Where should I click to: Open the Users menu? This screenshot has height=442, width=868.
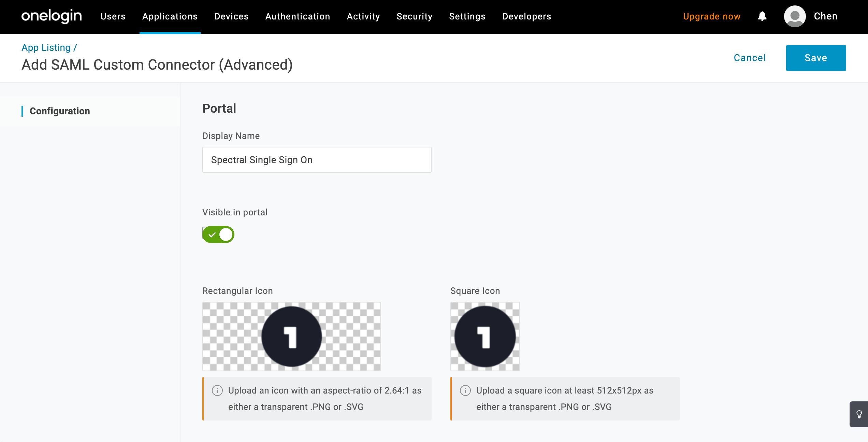pos(113,16)
